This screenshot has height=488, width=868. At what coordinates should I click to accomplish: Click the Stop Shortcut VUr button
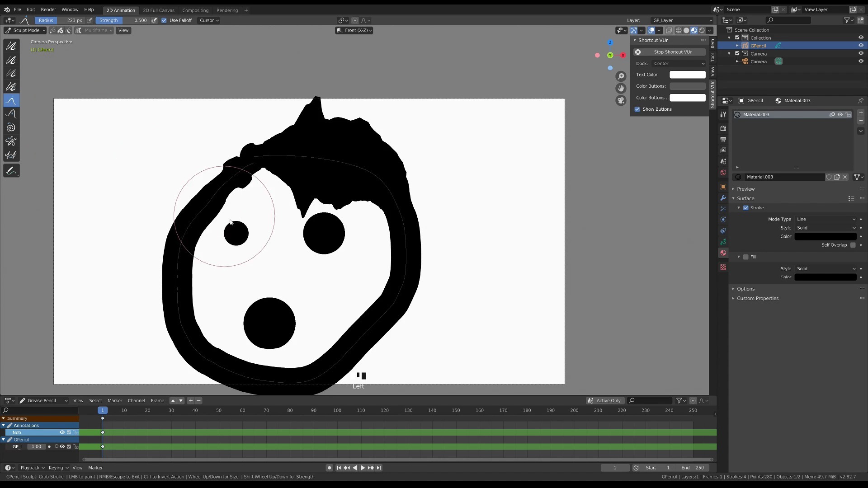pos(672,52)
